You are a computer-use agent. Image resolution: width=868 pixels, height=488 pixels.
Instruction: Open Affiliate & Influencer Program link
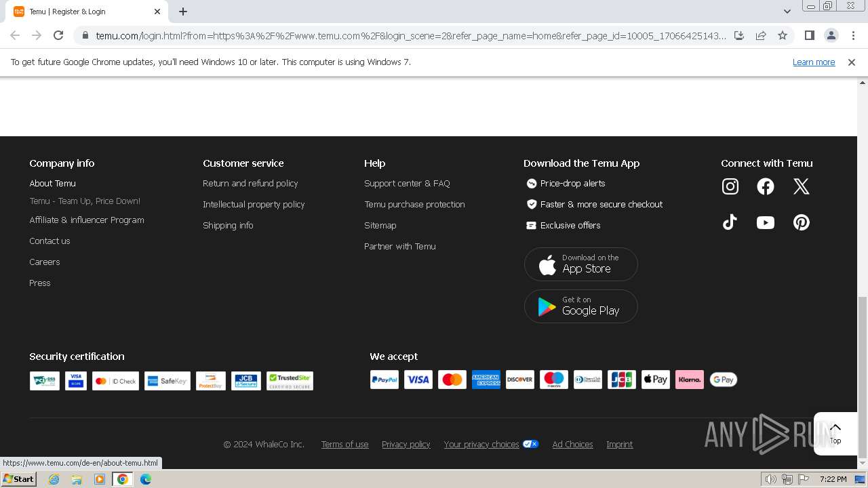click(87, 220)
